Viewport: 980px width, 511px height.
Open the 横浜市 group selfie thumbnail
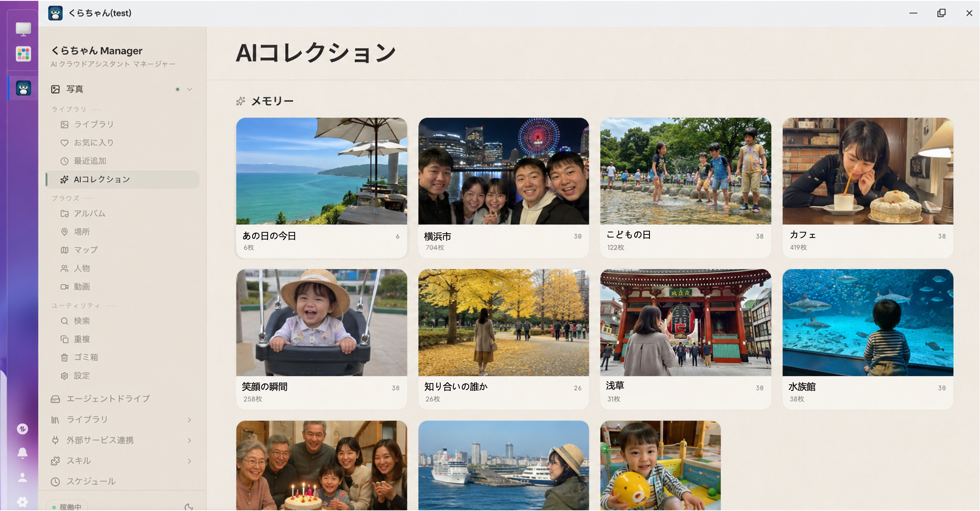tap(504, 171)
